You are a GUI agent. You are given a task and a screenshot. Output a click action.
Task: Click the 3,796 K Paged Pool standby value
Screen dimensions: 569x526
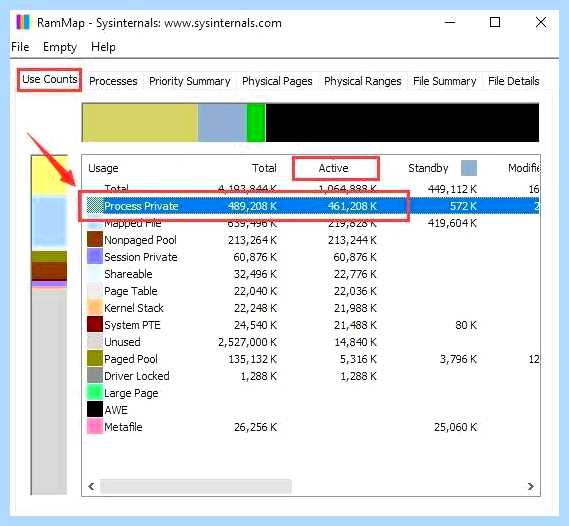[458, 359]
